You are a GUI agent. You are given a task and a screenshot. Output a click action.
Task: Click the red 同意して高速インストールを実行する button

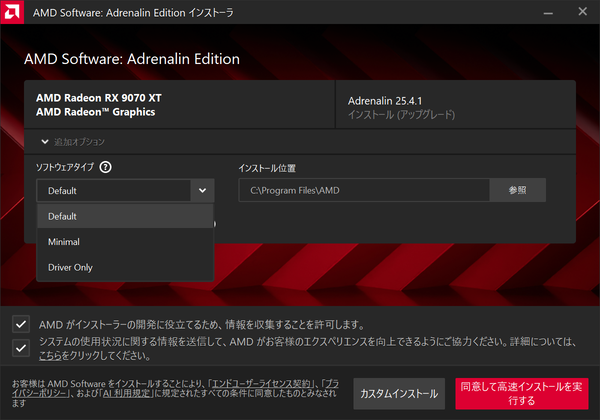coord(522,394)
